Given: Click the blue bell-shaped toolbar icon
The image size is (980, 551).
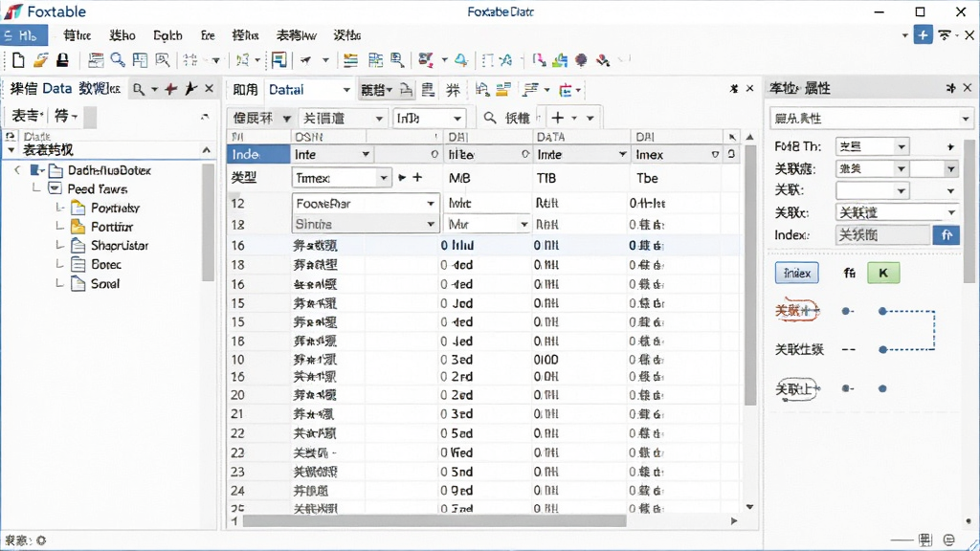Looking at the screenshot, I should [x=461, y=60].
